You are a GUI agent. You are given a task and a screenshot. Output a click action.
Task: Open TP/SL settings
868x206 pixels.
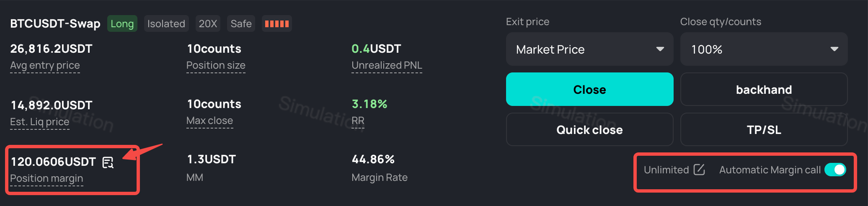[764, 129]
